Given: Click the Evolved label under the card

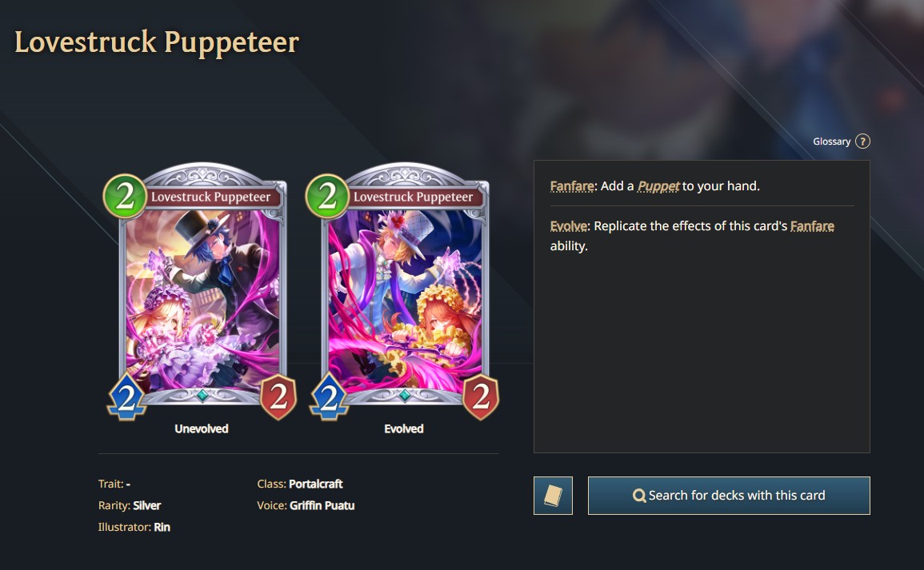Looking at the screenshot, I should coord(404,428).
